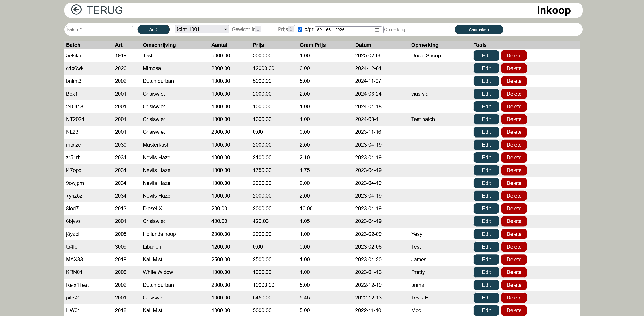Click the date cell 2023-02-09
This screenshot has height=316, width=644.
click(368, 234)
